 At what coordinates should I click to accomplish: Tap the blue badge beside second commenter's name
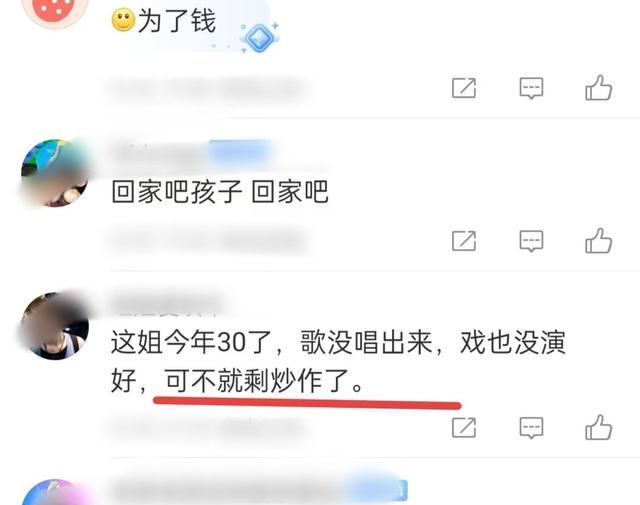240,151
